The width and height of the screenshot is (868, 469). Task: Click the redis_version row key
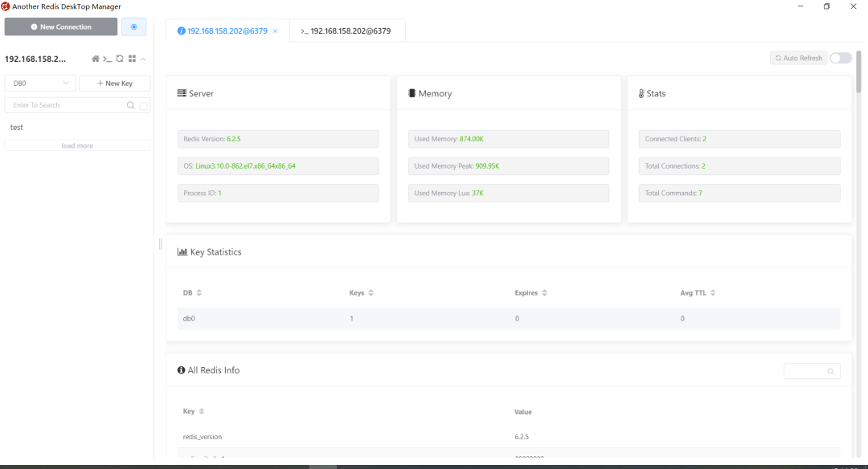click(203, 437)
